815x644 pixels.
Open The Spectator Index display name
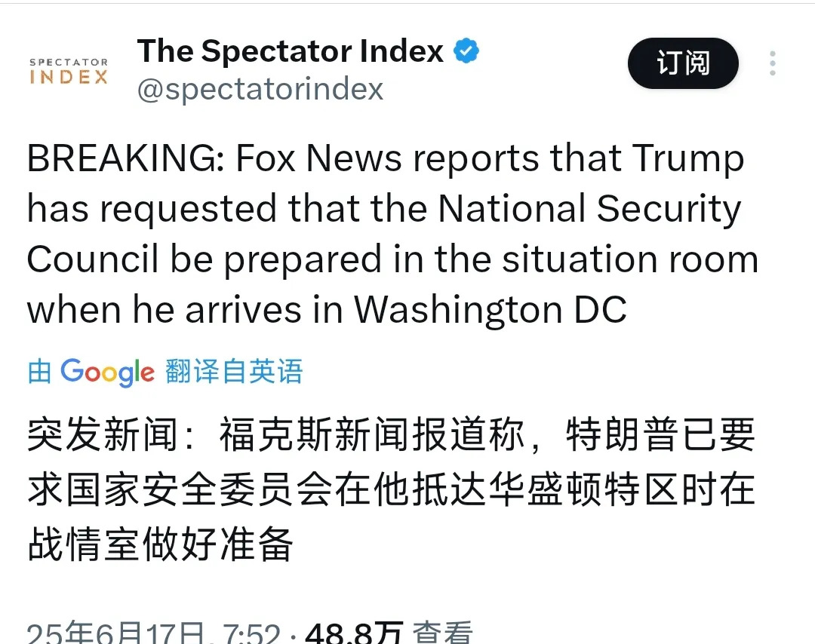coord(290,51)
